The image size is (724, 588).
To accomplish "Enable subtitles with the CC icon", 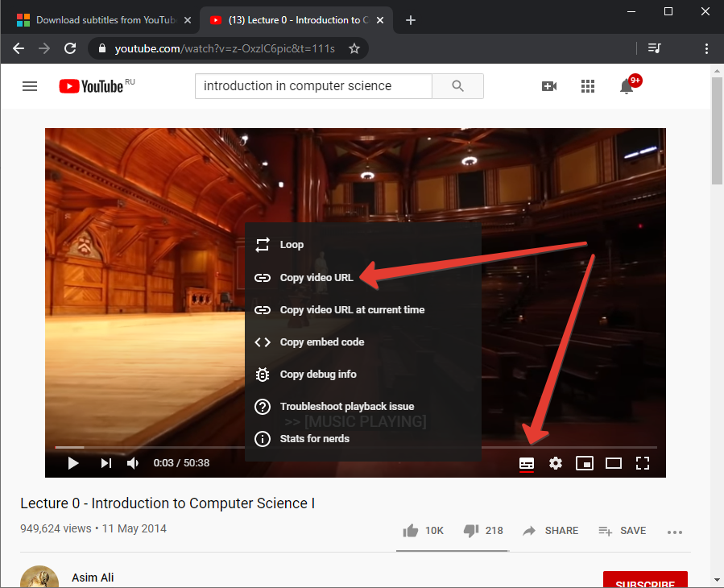I will [527, 463].
